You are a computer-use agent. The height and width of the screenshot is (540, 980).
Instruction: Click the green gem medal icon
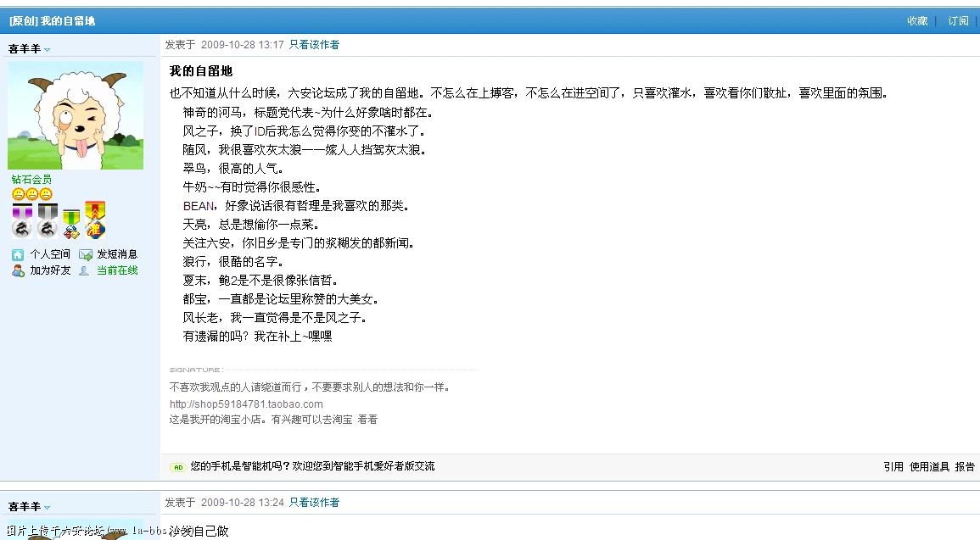(71, 222)
